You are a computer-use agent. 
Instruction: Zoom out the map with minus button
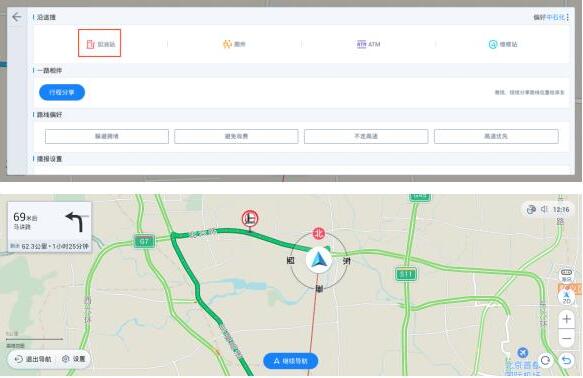coord(566,339)
